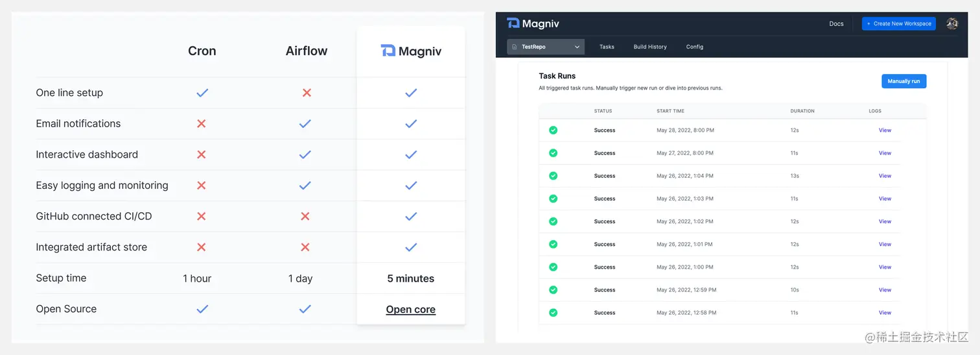Click success icon of 12:59 PM run
The height and width of the screenshot is (355, 980).
(x=553, y=290)
